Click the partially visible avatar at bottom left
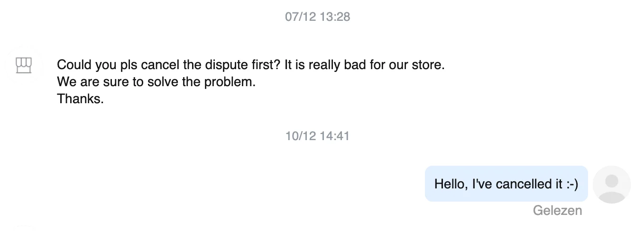The height and width of the screenshot is (231, 644). click(x=23, y=228)
